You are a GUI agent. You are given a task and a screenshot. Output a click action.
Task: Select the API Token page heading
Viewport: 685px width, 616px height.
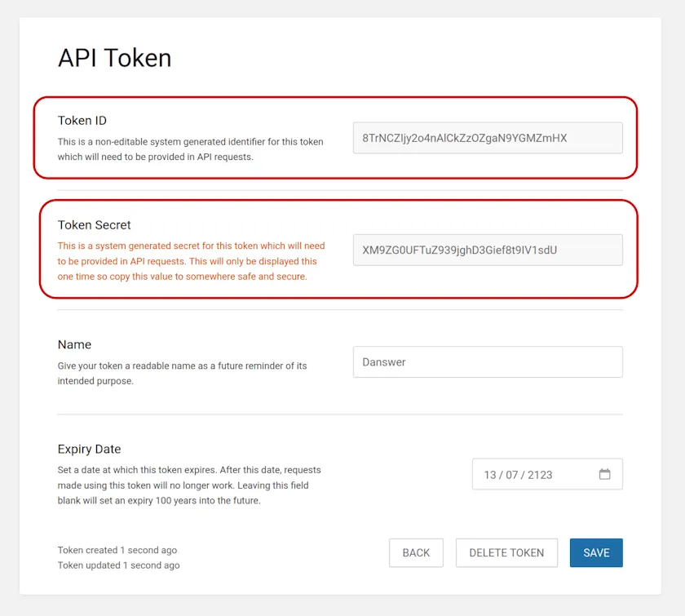(114, 57)
